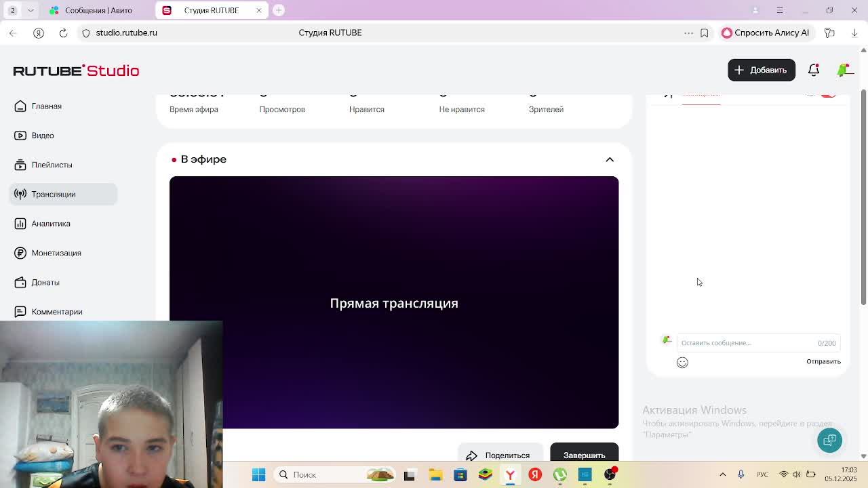Click the Видео play icon
868x488 pixels.
click(20, 136)
